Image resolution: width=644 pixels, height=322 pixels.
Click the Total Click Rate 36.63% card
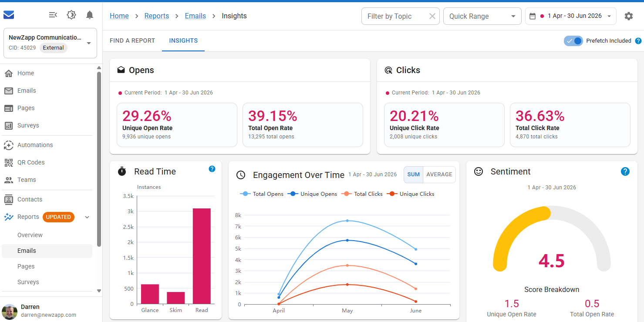570,125
